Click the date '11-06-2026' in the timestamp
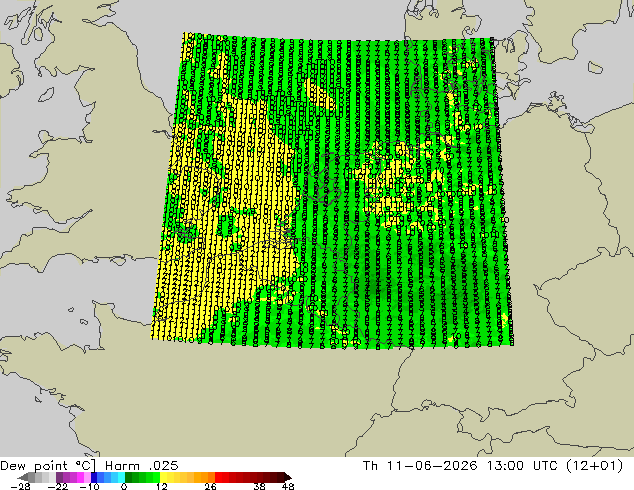The image size is (634, 490). (432, 466)
